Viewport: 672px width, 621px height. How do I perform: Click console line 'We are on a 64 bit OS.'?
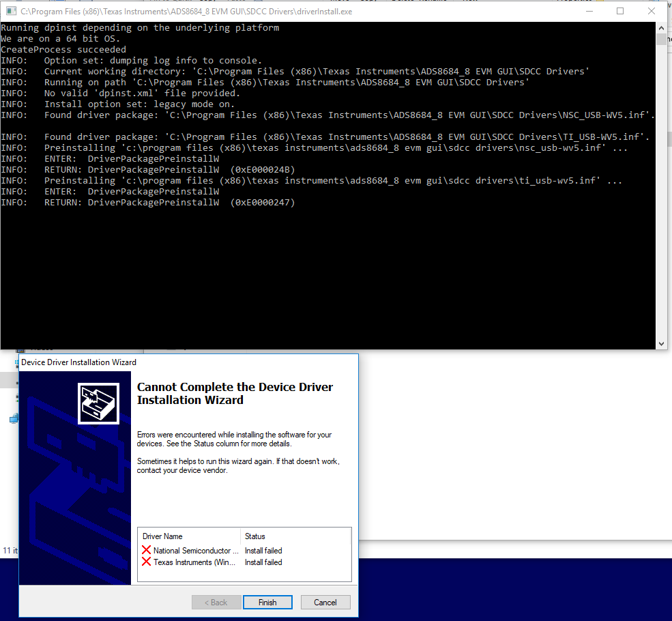click(x=61, y=39)
